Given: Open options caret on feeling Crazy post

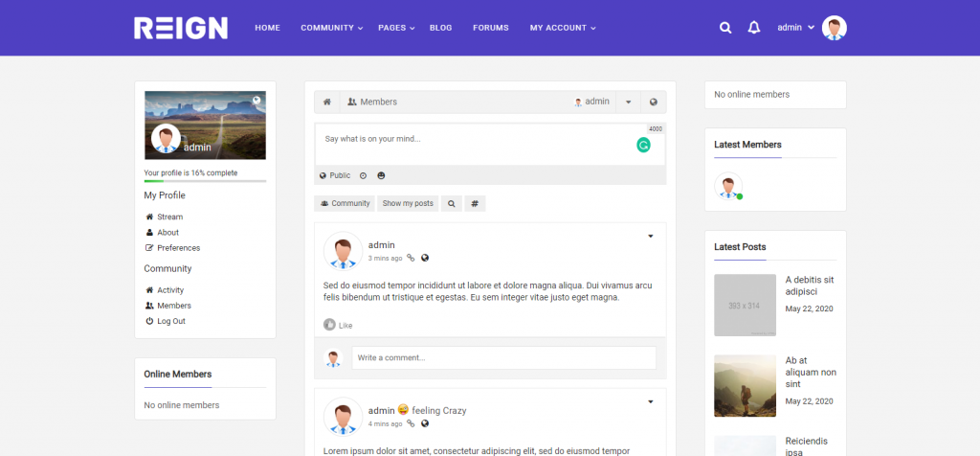Looking at the screenshot, I should click(x=650, y=401).
